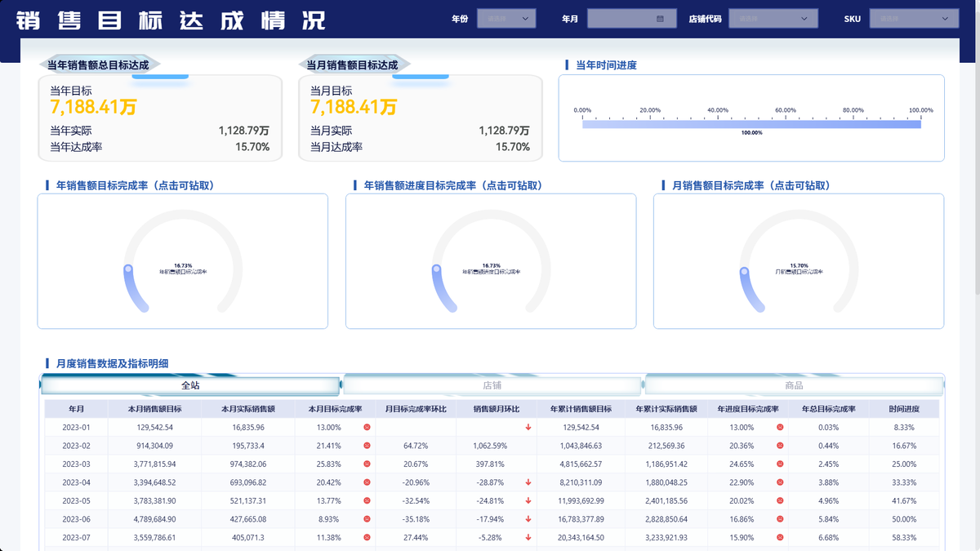Click the 月销售额目标完成率 gauge to drill down
This screenshot has height=551, width=980.
click(x=798, y=261)
